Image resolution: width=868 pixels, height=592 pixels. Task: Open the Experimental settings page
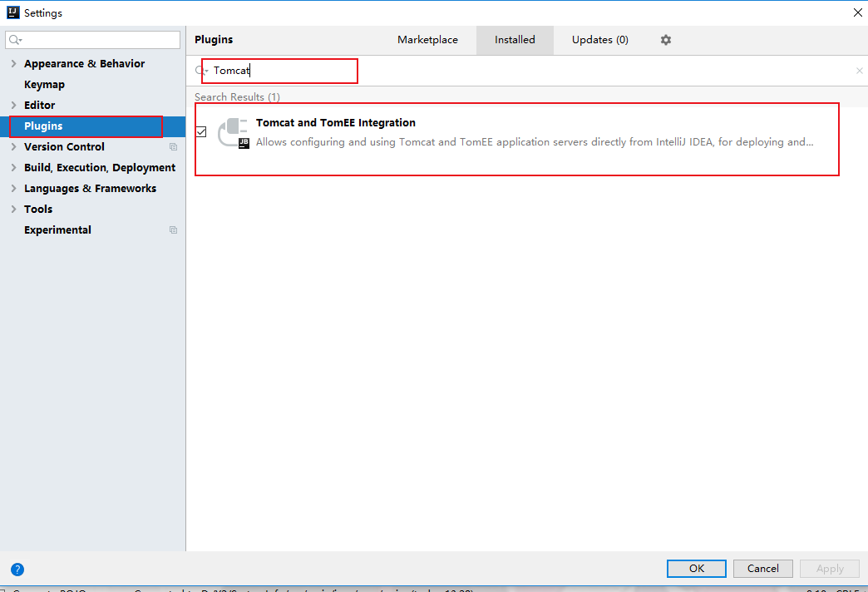tap(57, 229)
